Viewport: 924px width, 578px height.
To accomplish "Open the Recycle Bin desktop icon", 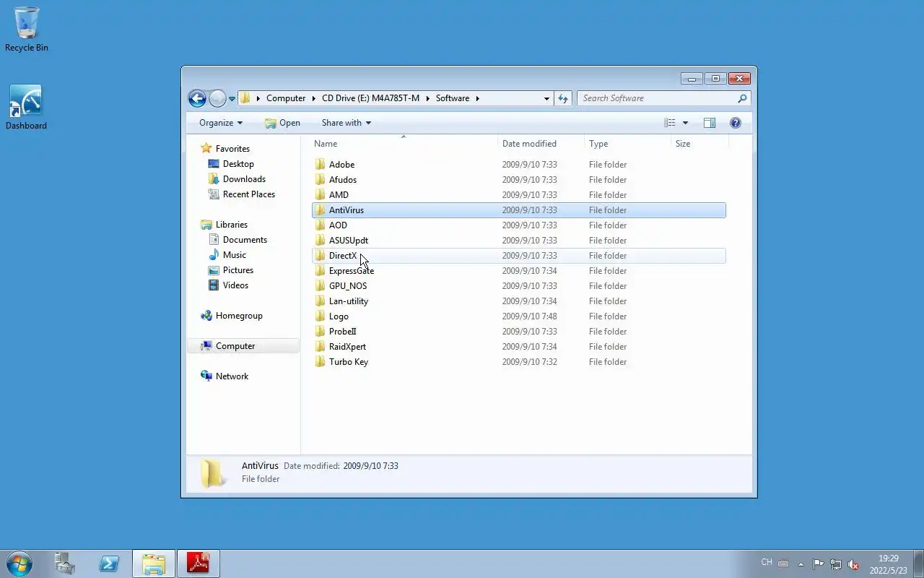I will (x=27, y=30).
